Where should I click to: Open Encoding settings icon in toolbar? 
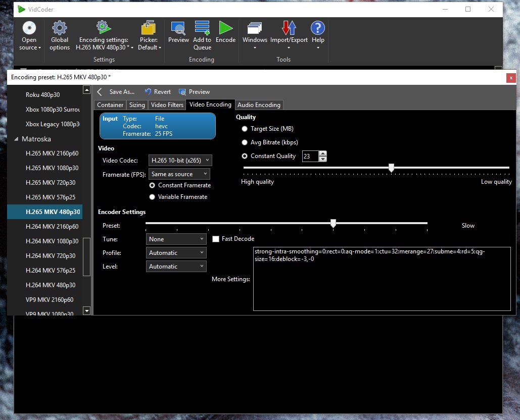click(104, 27)
